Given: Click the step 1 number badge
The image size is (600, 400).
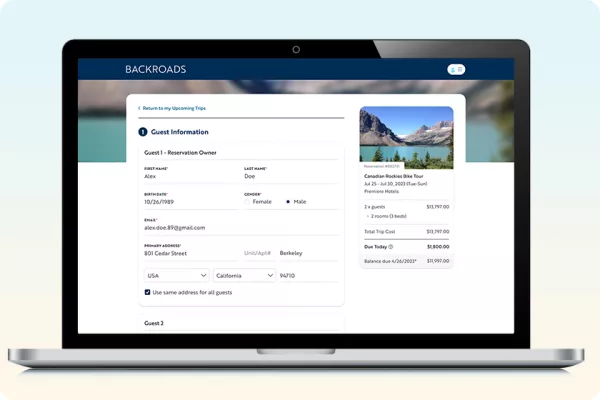Looking at the screenshot, I should [x=143, y=132].
